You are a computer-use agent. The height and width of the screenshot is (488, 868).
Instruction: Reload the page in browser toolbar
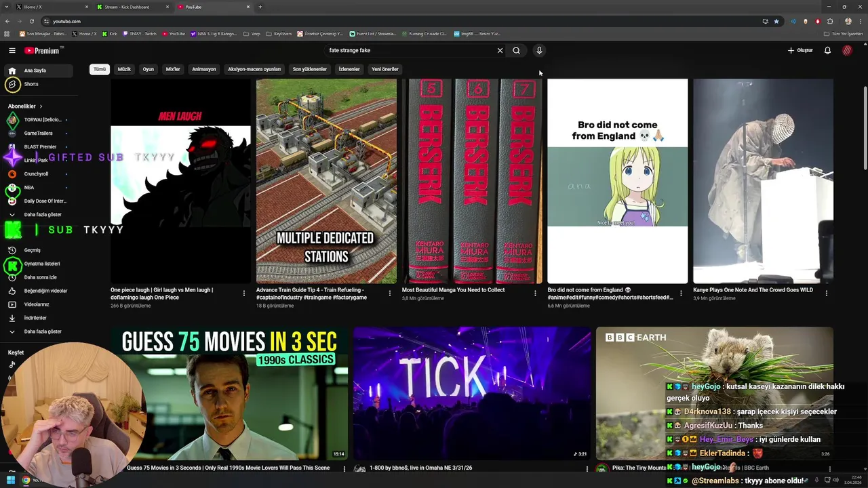tap(31, 21)
